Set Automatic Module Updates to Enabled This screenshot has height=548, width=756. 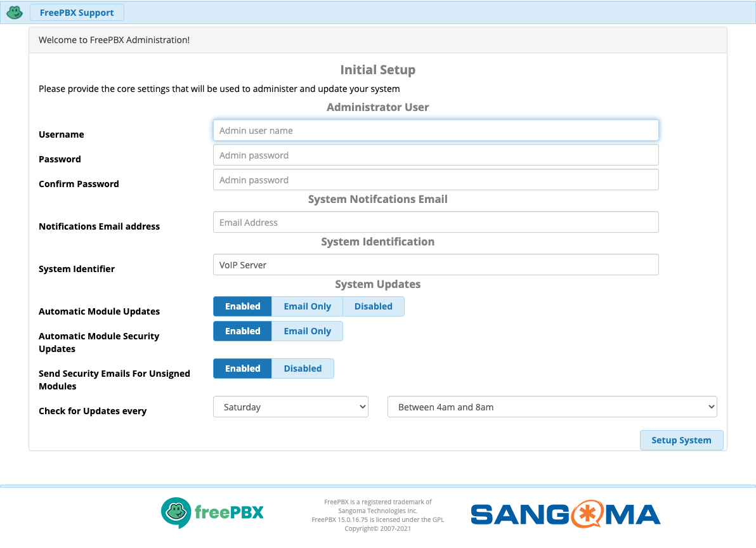[242, 306]
